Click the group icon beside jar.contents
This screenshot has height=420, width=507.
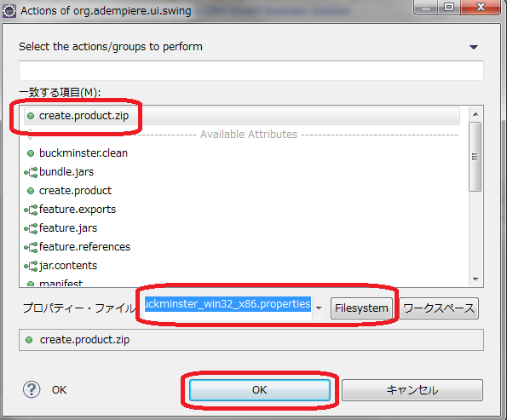(x=31, y=266)
